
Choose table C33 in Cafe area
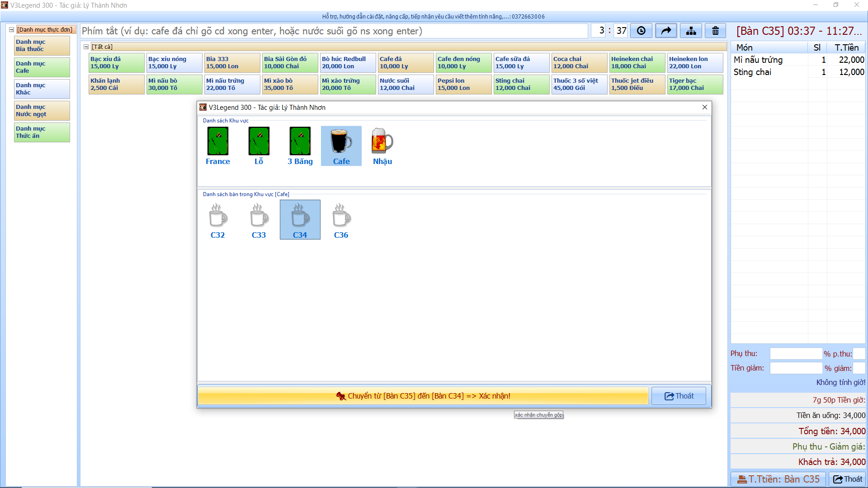pos(259,220)
